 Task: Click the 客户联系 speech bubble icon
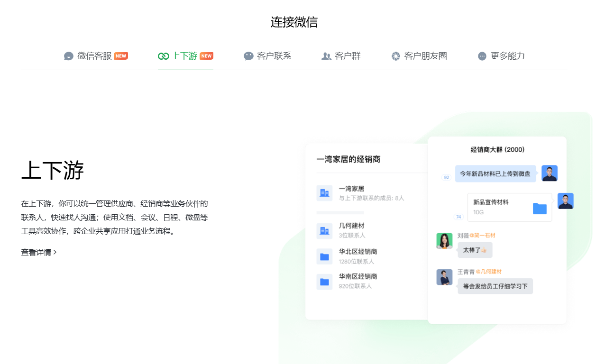point(248,56)
